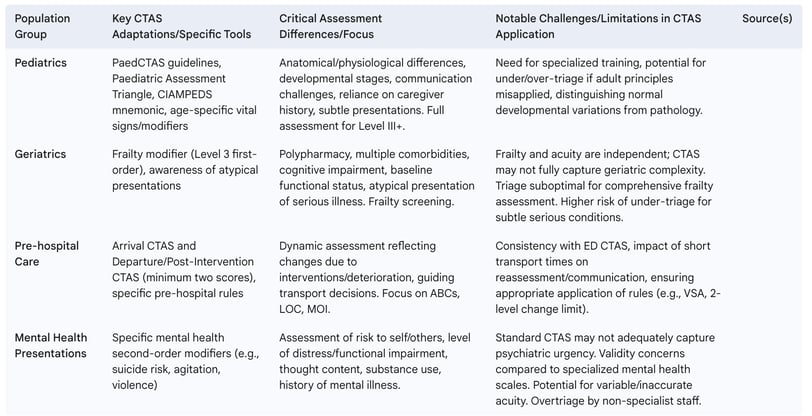Click the mental health second-order modifiers cell
Viewport: 812px width, 416px height.
click(x=185, y=361)
